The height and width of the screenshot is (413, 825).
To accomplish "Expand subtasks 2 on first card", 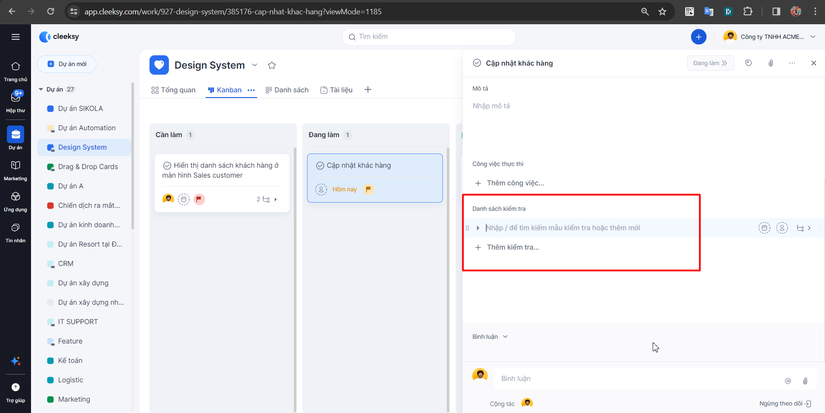I will click(267, 199).
